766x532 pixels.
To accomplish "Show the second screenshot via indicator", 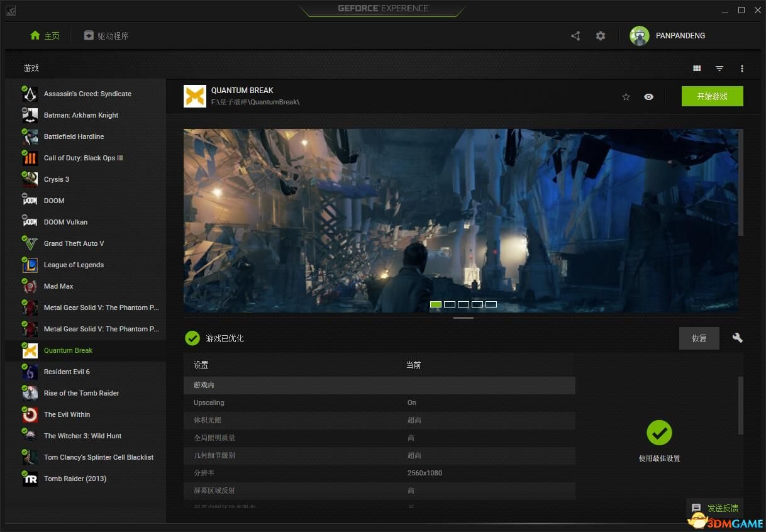I will pos(450,304).
